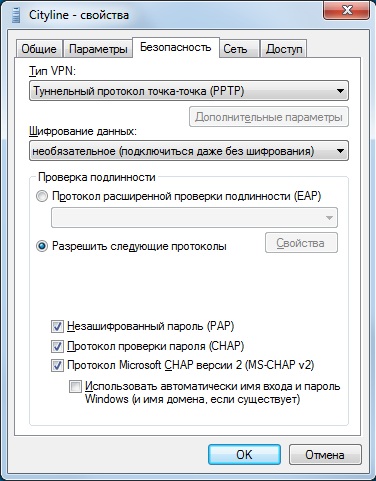Click the Дополнительные параметры button
Image resolution: width=376 pixels, height=481 pixels.
[x=269, y=117]
